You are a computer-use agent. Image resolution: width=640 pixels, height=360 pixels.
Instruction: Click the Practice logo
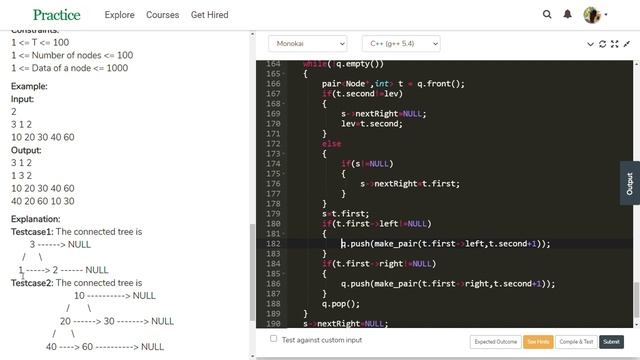click(56, 15)
